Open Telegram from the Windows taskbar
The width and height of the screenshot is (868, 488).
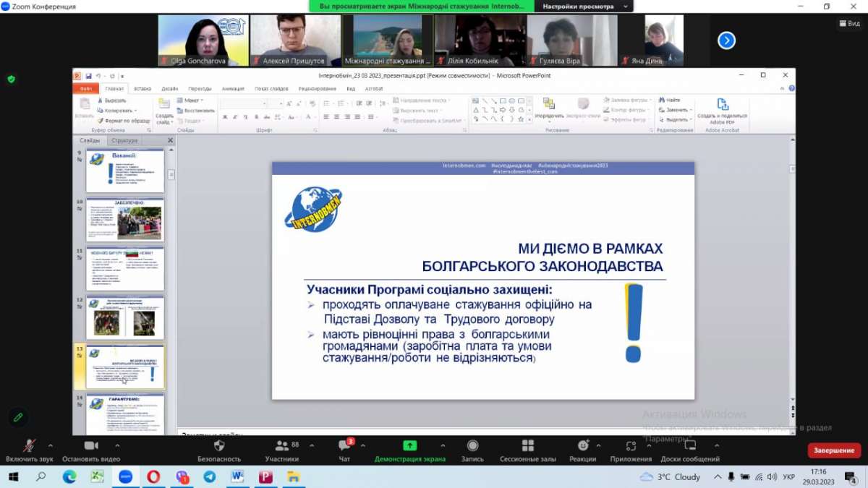pos(209,477)
